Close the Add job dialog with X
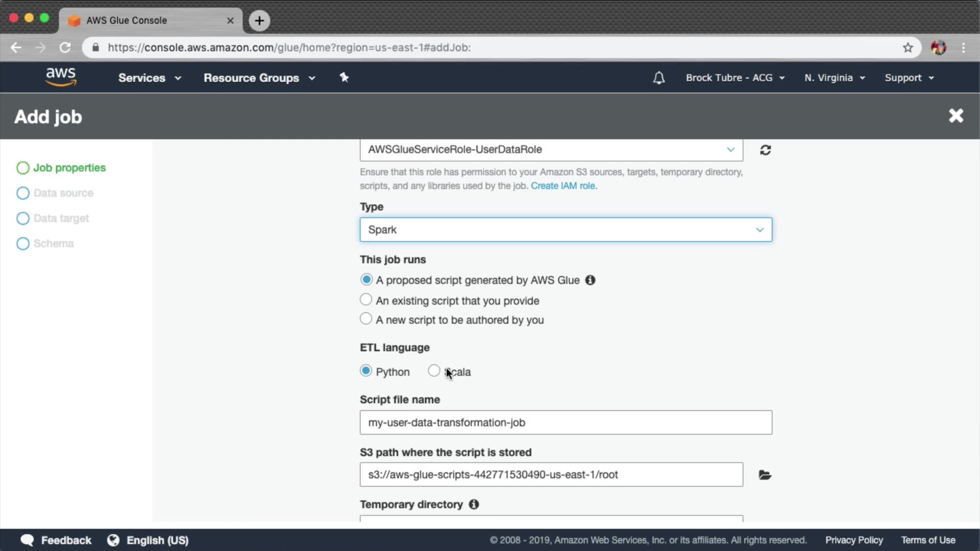Image resolution: width=980 pixels, height=551 pixels. point(955,116)
